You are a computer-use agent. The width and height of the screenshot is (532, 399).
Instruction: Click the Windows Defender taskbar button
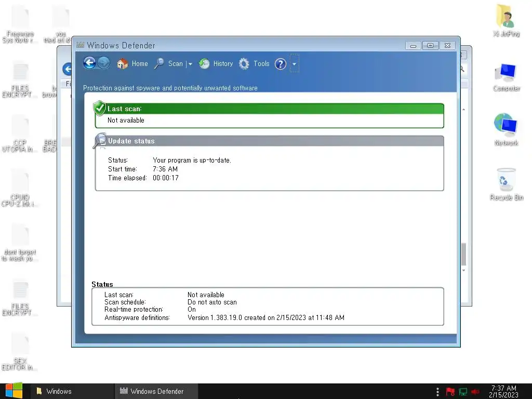click(156, 391)
